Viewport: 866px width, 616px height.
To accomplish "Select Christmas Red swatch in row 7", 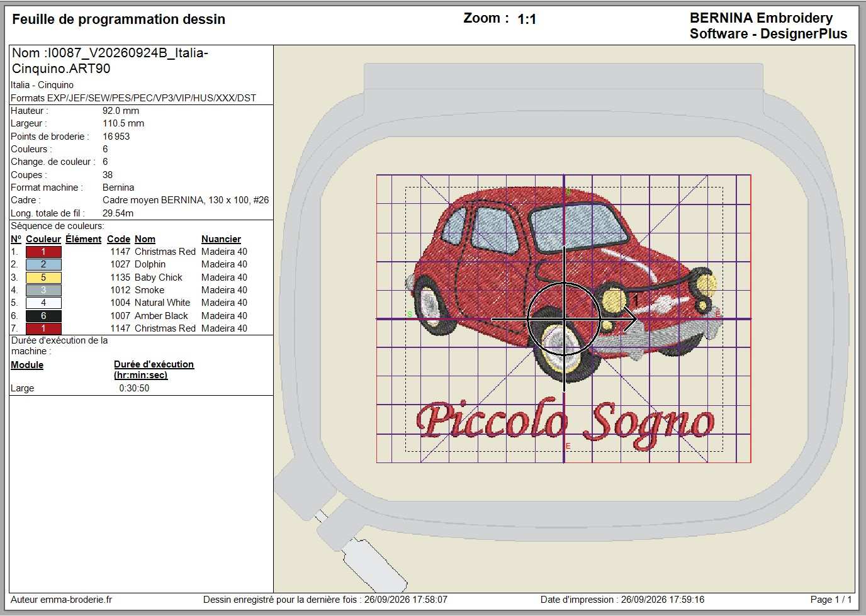I will [x=43, y=328].
